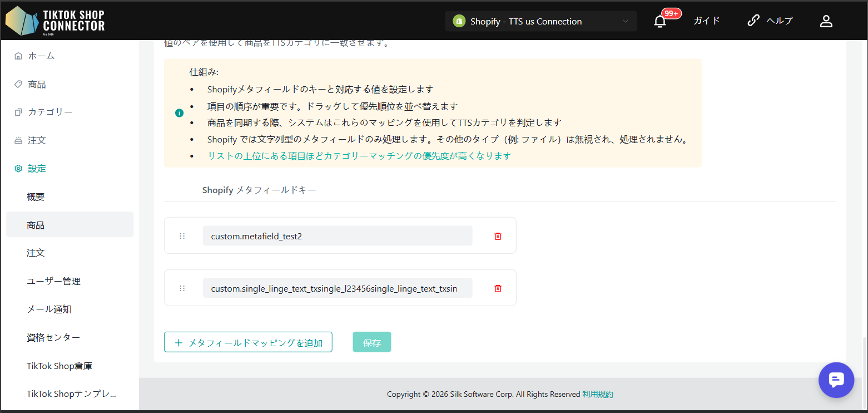Select メール通知 in settings submenu
Image resolution: width=868 pixels, height=413 pixels.
49,309
